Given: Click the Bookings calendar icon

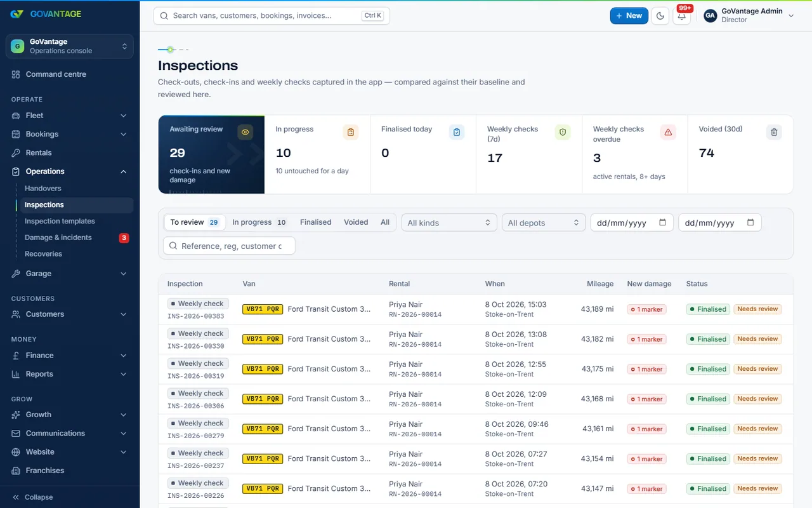Looking at the screenshot, I should tap(16, 134).
